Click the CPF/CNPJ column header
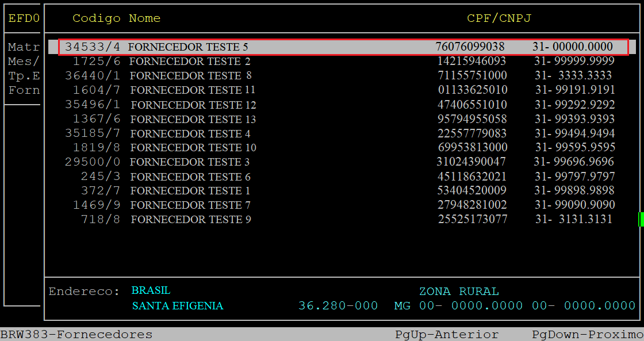The height and width of the screenshot is (341, 644). tap(499, 18)
